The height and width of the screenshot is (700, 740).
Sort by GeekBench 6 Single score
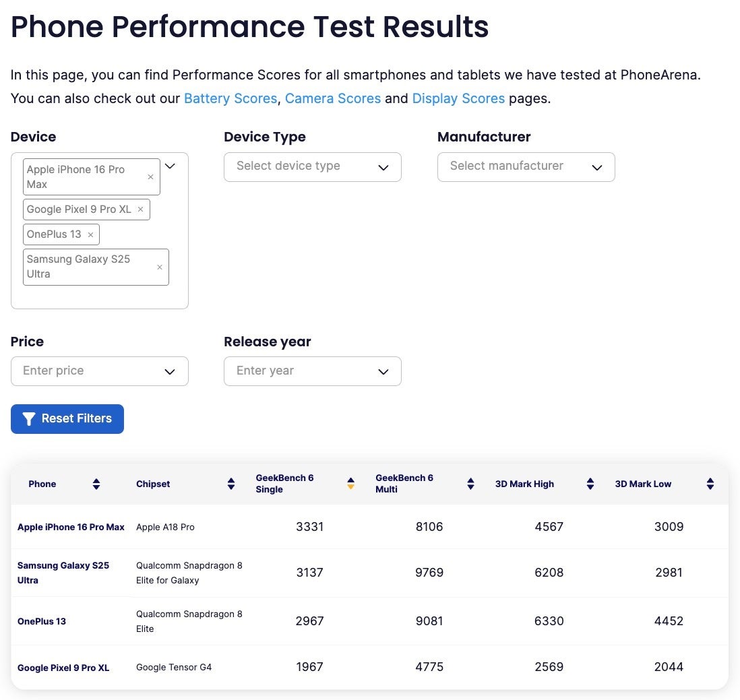[x=350, y=484]
